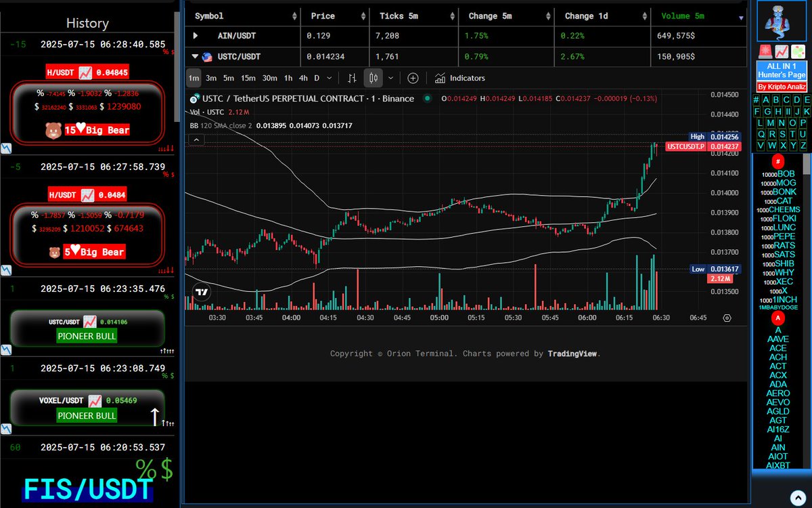812x508 pixels.
Task: Click the By Kripto Analiz label
Action: point(781,87)
